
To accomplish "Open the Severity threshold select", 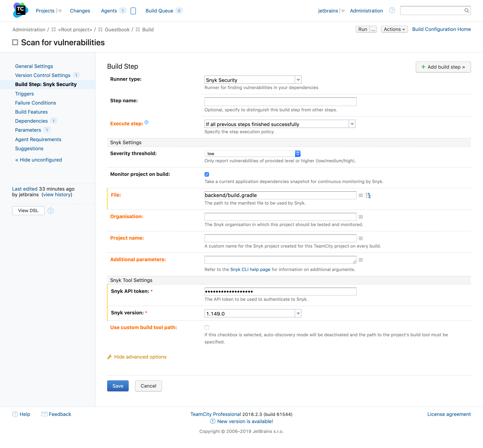I will (x=253, y=153).
